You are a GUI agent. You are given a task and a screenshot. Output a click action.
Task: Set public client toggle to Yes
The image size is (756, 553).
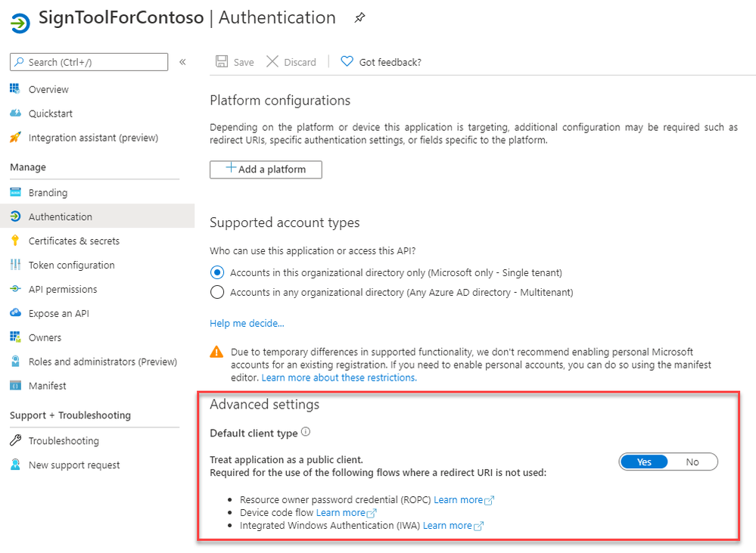pyautogui.click(x=644, y=462)
